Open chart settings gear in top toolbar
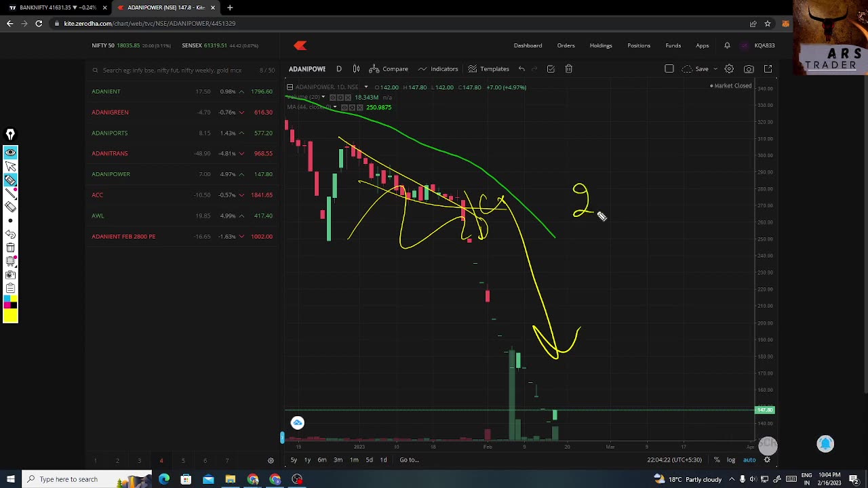 pyautogui.click(x=729, y=68)
